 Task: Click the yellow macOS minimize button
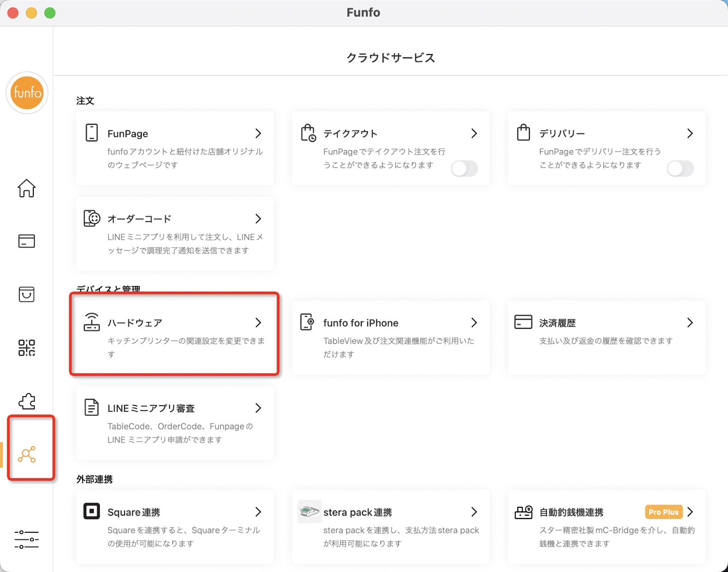coord(31,13)
